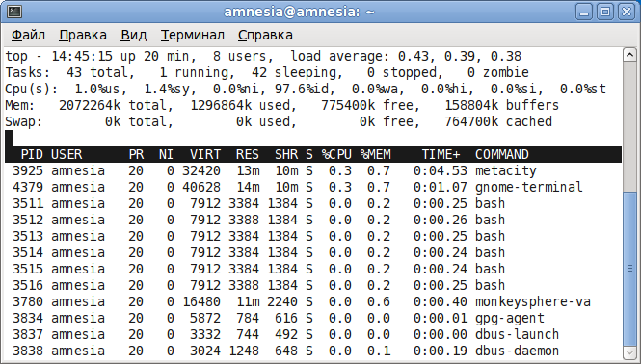Click the COMMAND column header
Screen dimensions: 641x364
pos(501,154)
